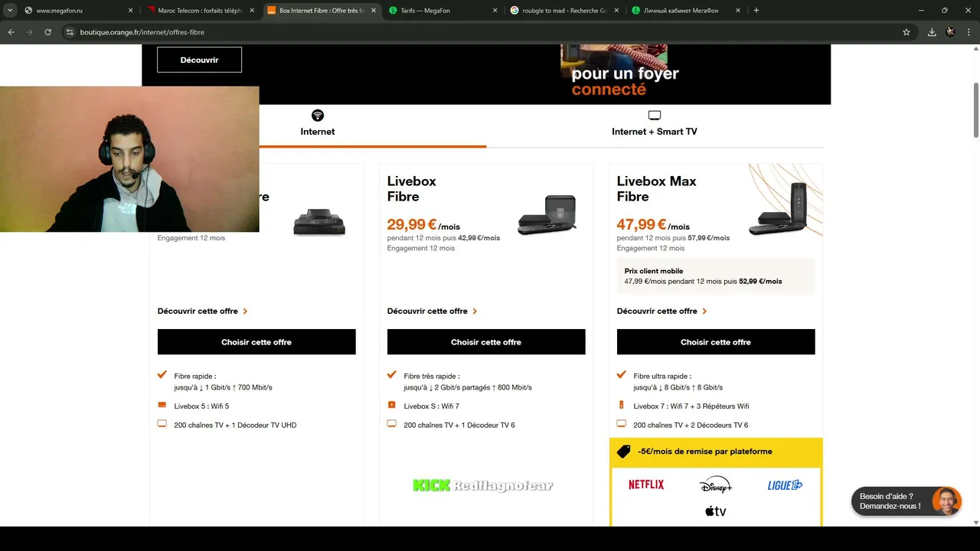Choose the Livebox Fibre offer
The width and height of the screenshot is (980, 551).
[486, 342]
